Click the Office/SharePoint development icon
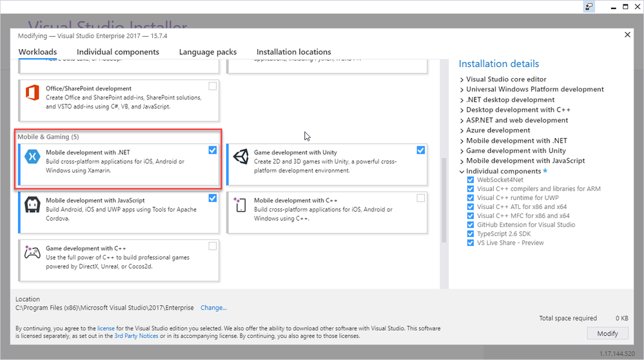 point(32,93)
